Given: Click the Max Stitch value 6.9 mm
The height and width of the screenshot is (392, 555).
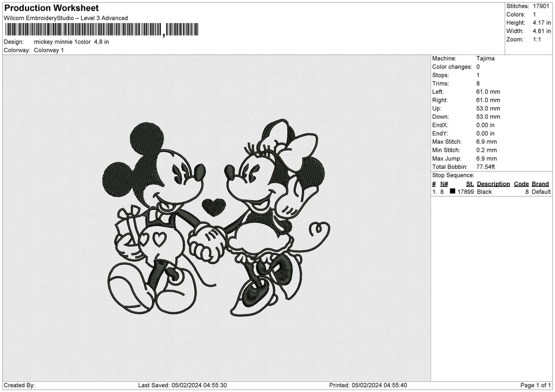Looking at the screenshot, I should [487, 141].
